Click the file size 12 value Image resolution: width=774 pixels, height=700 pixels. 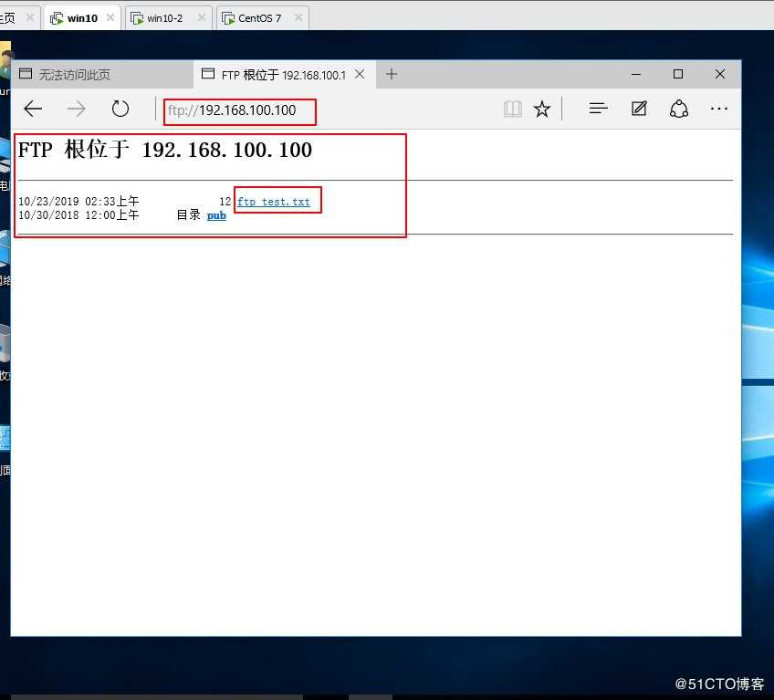225,202
